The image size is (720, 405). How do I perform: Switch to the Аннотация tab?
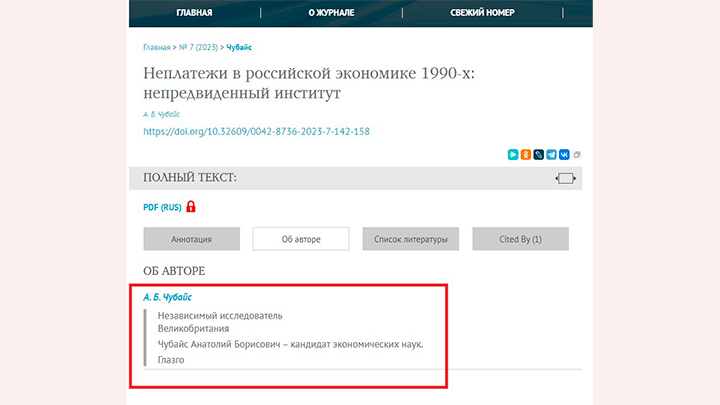click(191, 239)
